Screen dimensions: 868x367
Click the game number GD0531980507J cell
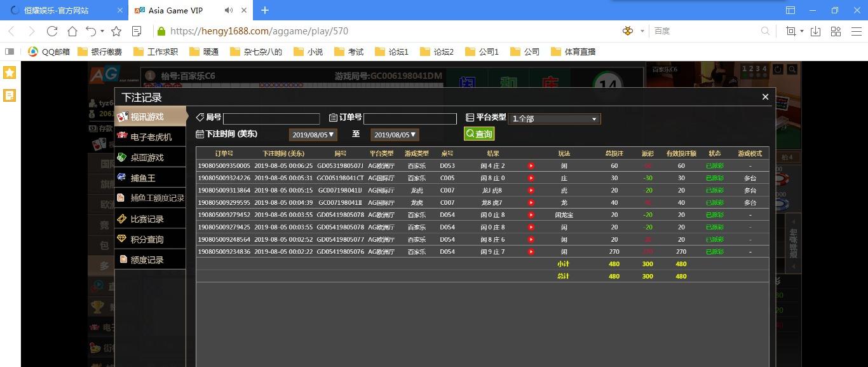(340, 166)
